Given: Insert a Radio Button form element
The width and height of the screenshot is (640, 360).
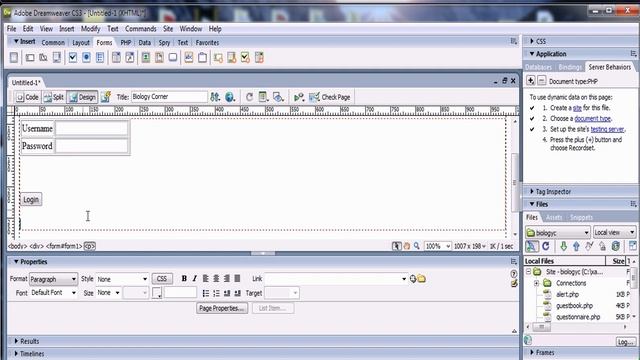Looking at the screenshot, I should pos(86,58).
